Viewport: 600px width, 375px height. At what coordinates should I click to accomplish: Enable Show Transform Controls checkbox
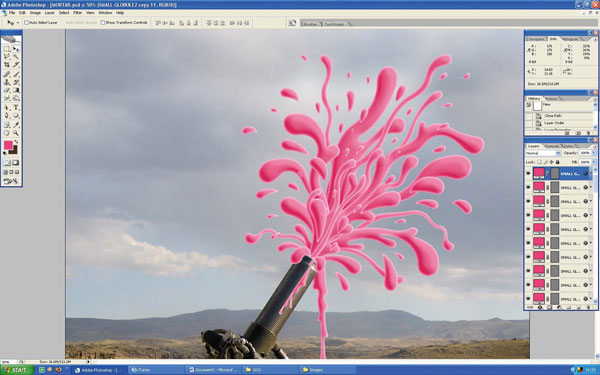pos(103,23)
